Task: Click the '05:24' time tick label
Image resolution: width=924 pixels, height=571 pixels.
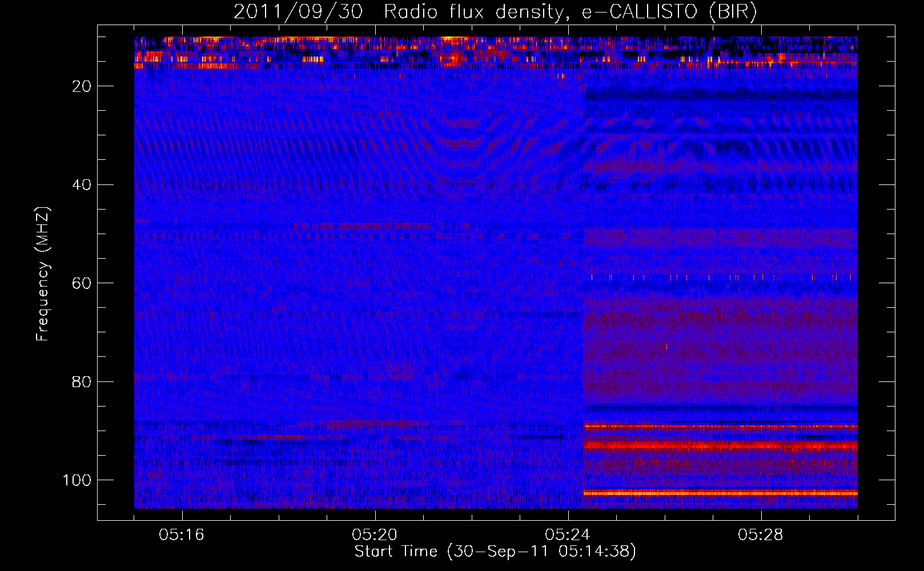Action: pos(568,535)
